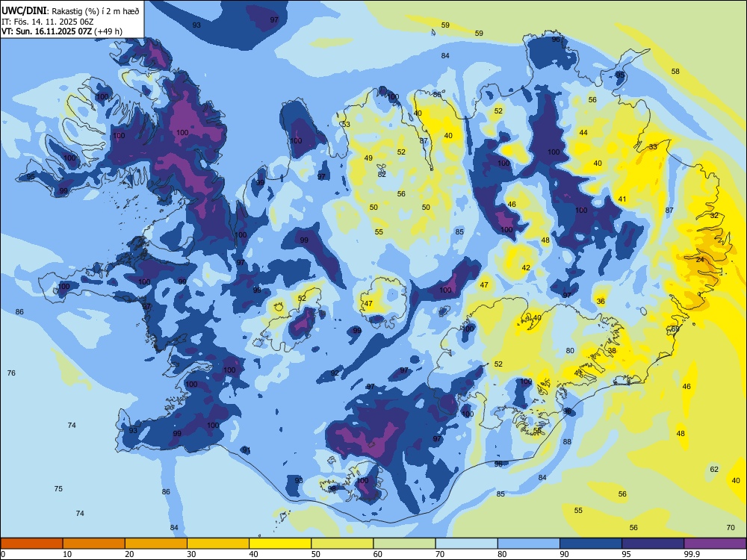This screenshot has width=747, height=560.
Task: Select the orange 10–20 legend swatch
Action: 94,544
